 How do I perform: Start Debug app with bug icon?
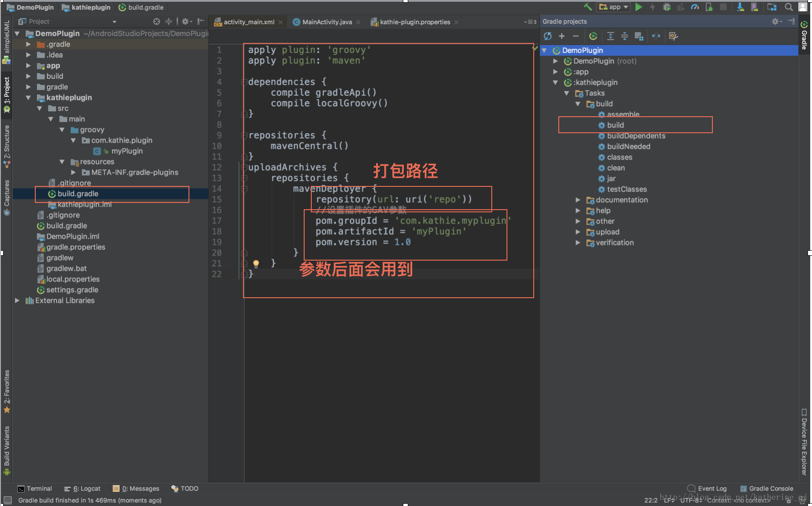(x=667, y=7)
